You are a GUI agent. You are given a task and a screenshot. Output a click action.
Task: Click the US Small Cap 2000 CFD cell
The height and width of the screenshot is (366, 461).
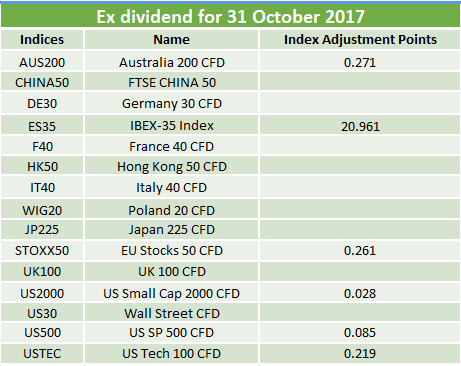171,293
